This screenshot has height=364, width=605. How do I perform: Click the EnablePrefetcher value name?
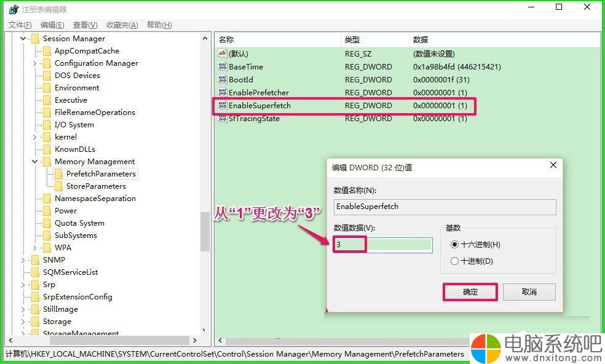point(258,93)
